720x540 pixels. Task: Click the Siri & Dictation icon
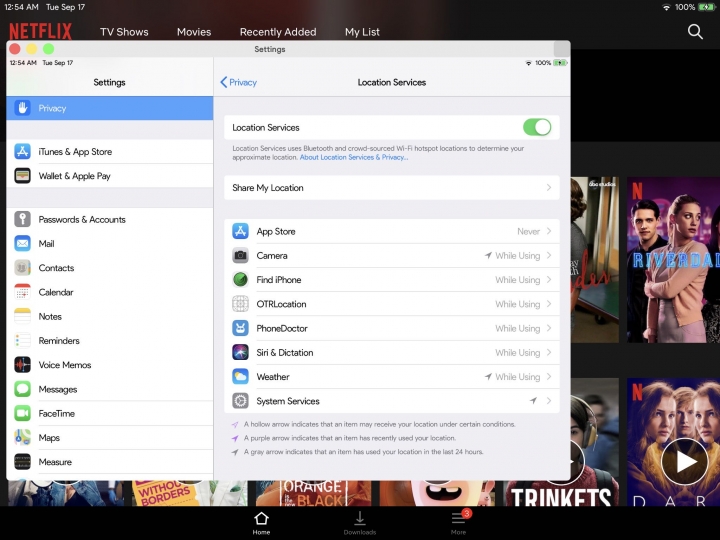(x=240, y=353)
